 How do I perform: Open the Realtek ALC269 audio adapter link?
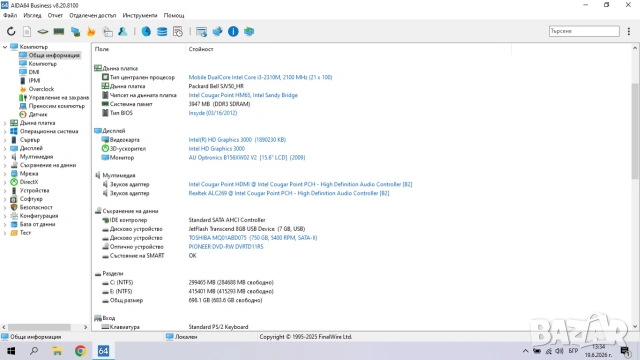tap(289, 193)
